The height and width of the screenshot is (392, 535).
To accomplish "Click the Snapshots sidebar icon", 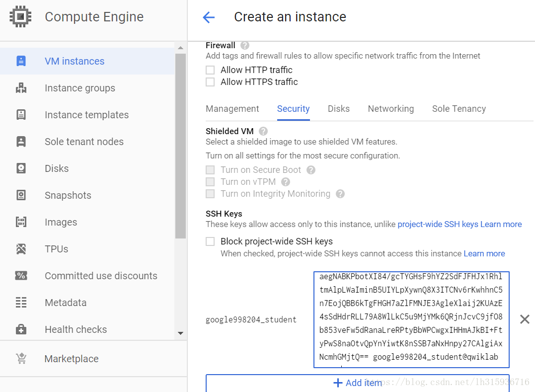I will [21, 195].
